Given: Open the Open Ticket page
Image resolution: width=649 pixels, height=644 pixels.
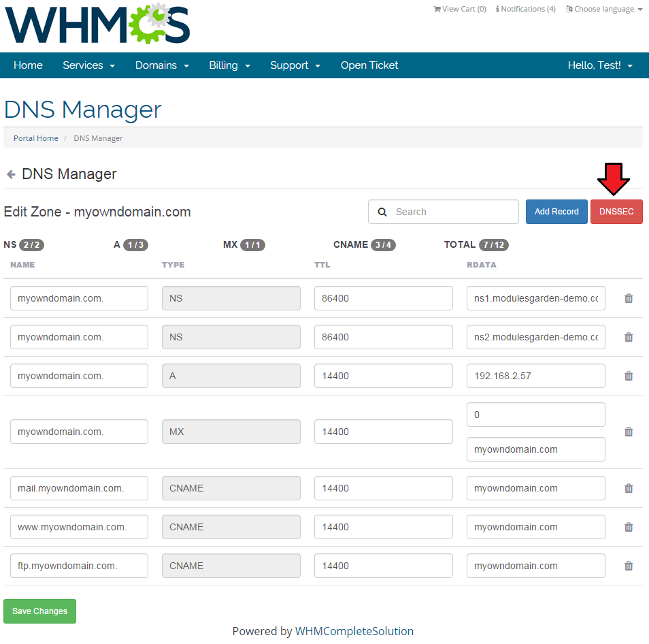Looking at the screenshot, I should click(369, 65).
